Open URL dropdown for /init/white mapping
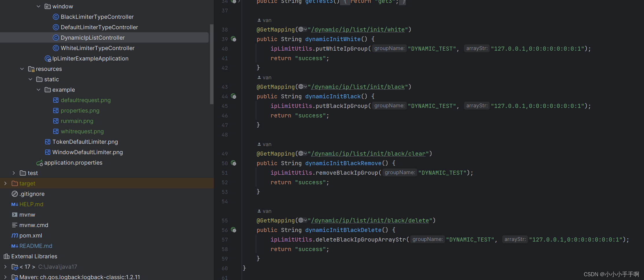The image size is (644, 280). coord(303,29)
